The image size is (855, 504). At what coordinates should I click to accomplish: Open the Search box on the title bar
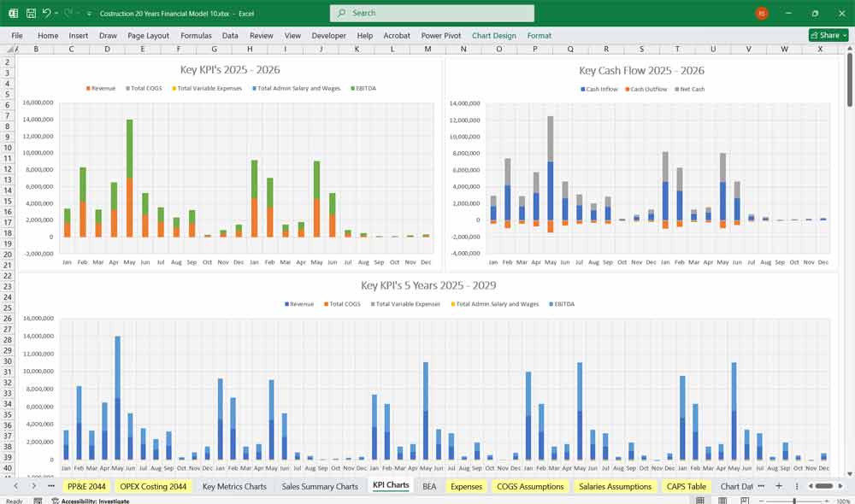(431, 13)
